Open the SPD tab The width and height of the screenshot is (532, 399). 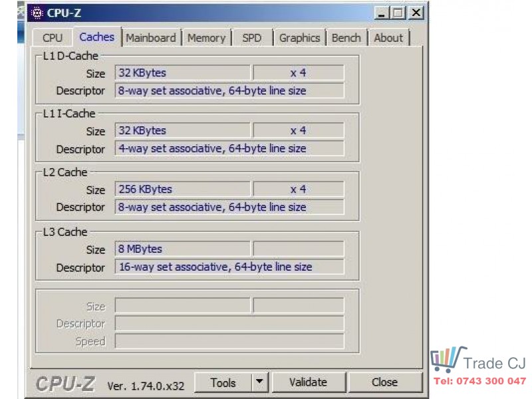tap(252, 38)
